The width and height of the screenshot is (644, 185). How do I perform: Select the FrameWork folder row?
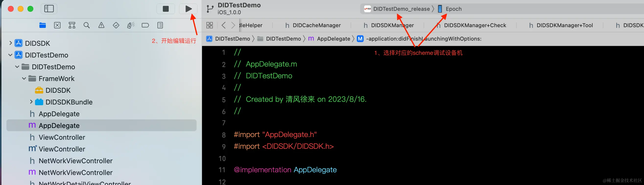click(101, 79)
